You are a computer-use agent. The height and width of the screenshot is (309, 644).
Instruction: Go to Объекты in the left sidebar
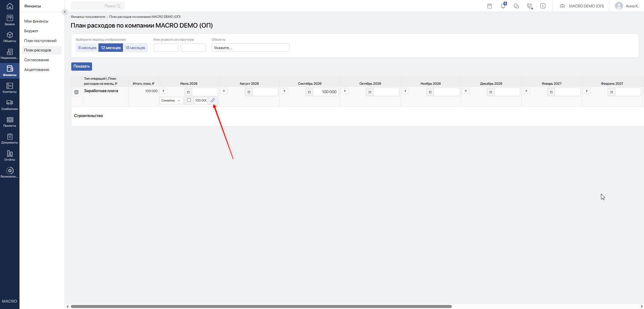10,37
